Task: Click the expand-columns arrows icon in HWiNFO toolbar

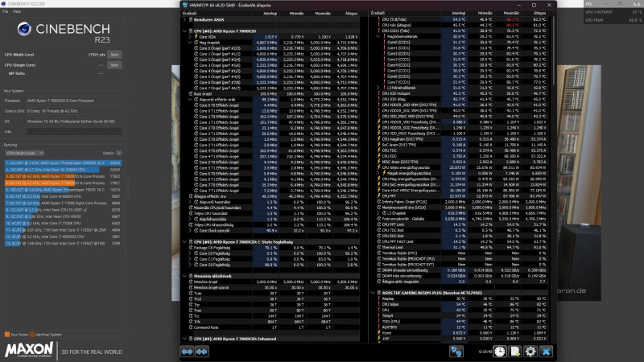Action: click(188, 352)
